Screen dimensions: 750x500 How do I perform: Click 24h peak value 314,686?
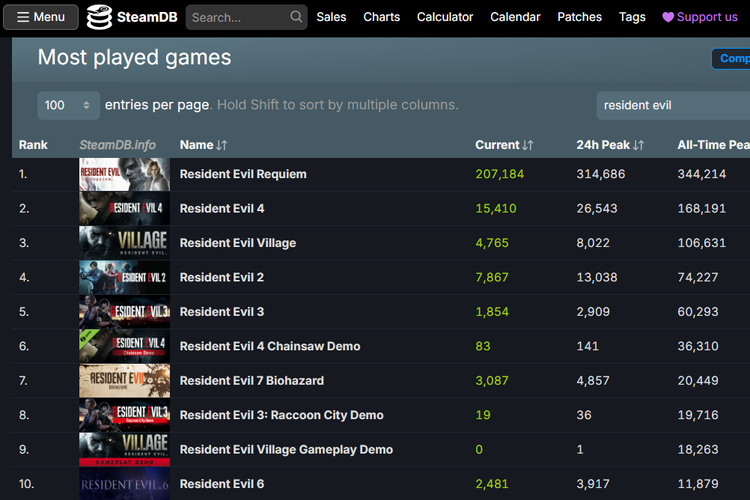pyautogui.click(x=600, y=174)
